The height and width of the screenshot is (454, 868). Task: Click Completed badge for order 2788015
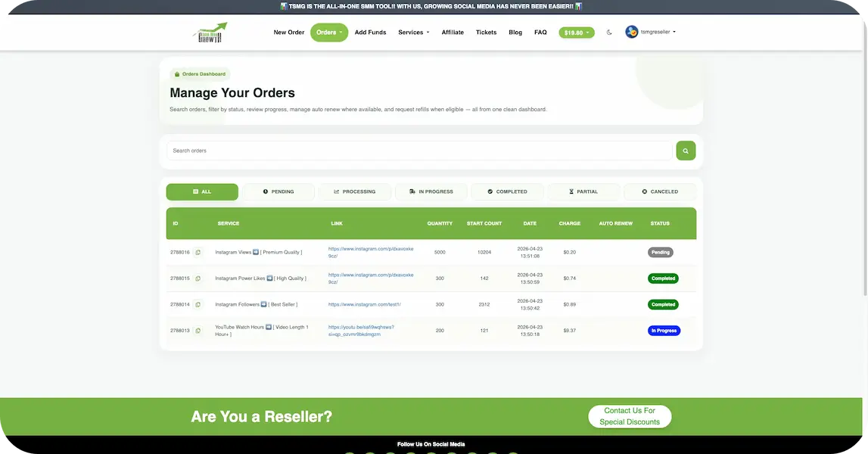click(663, 278)
